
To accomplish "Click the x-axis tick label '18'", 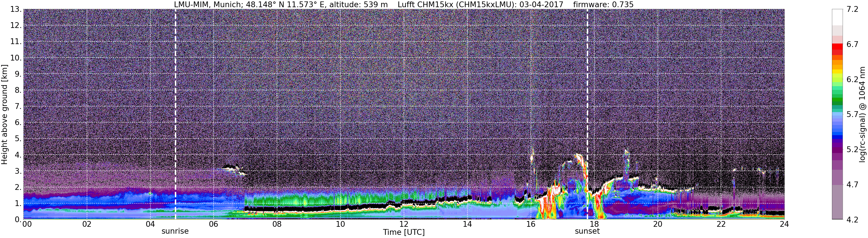I will [x=594, y=224].
